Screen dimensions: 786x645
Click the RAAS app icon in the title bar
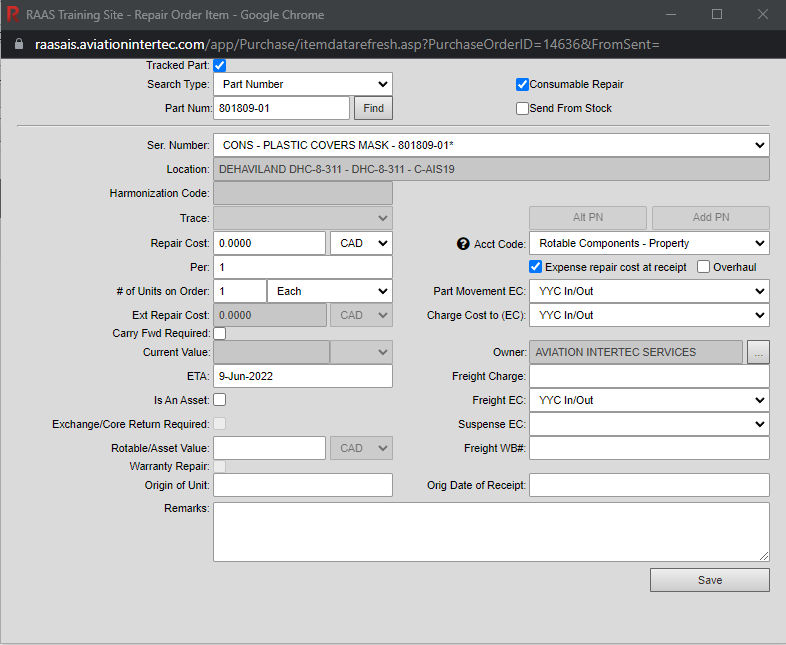coord(13,15)
